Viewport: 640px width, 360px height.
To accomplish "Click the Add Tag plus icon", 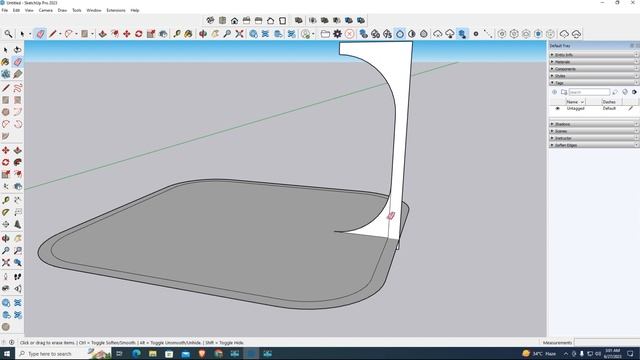I will [x=554, y=92].
